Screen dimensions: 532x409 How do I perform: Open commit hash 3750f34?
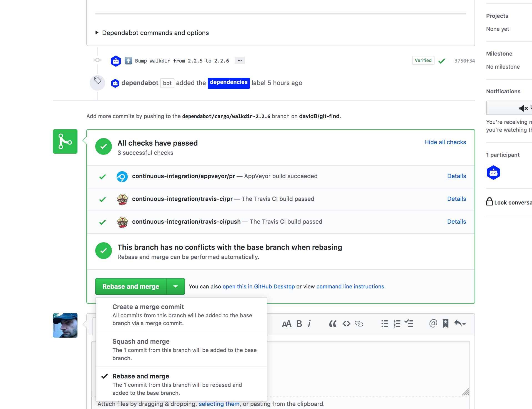[x=465, y=61]
